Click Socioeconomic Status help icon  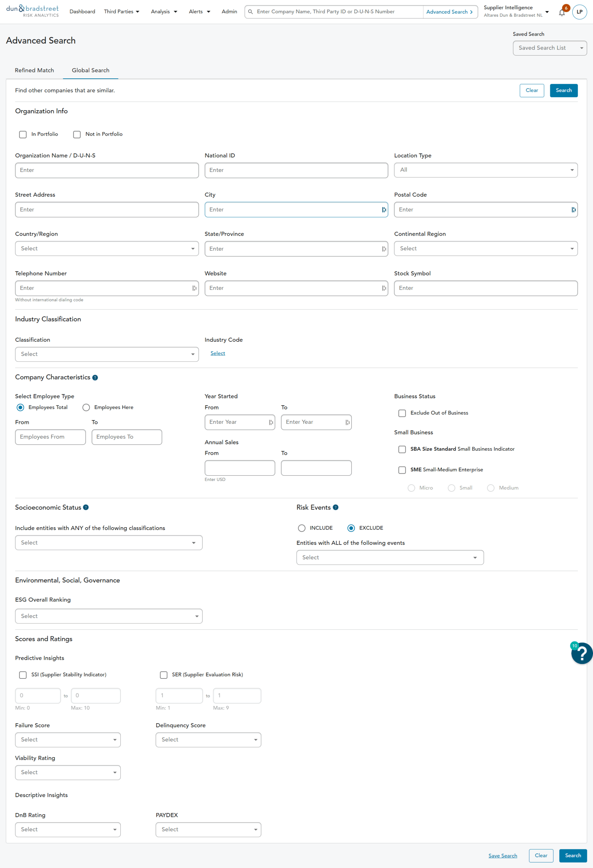[x=86, y=507]
